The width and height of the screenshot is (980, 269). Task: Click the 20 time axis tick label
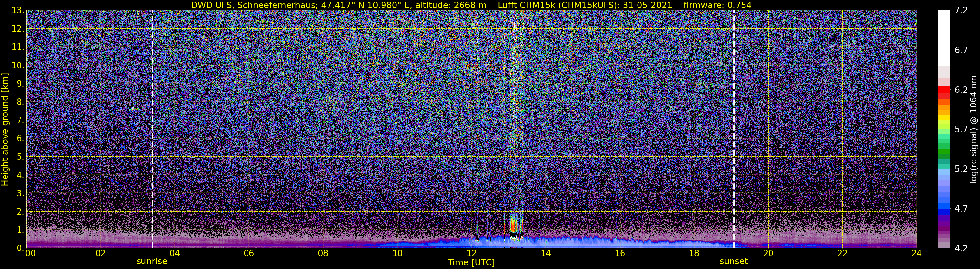[x=768, y=254]
